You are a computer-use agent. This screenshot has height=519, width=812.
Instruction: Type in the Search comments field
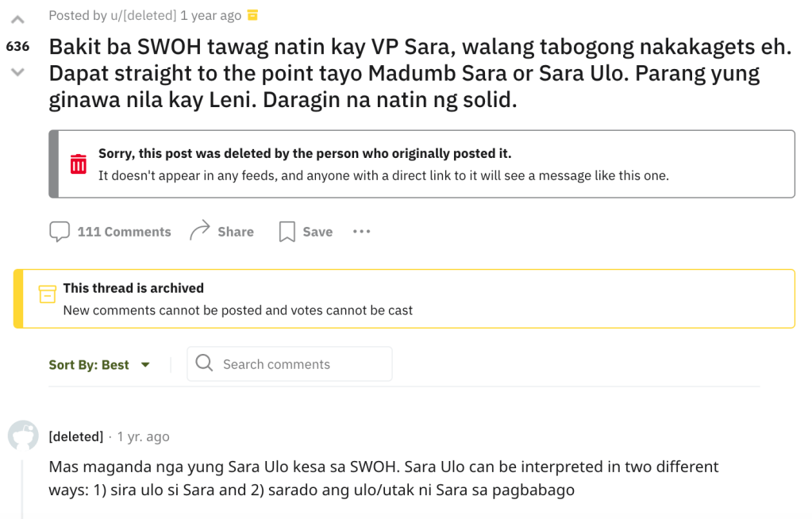click(x=302, y=364)
